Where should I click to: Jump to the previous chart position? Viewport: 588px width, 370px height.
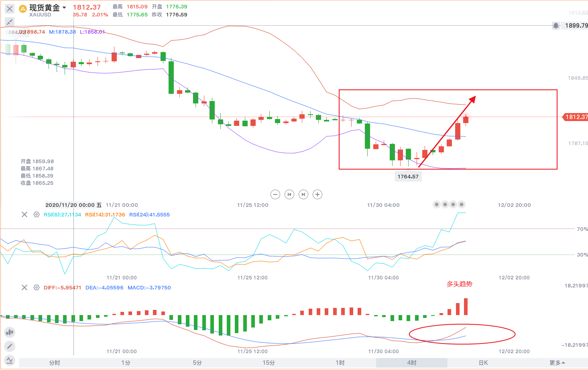289,194
